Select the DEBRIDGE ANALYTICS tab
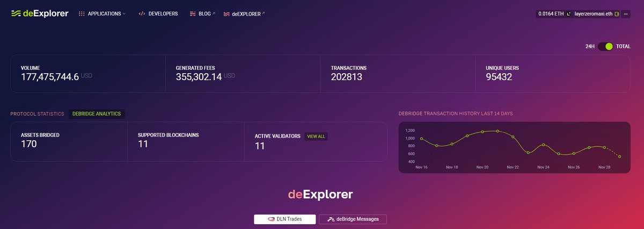Viewport: 644px width, 229px height. 97,114
